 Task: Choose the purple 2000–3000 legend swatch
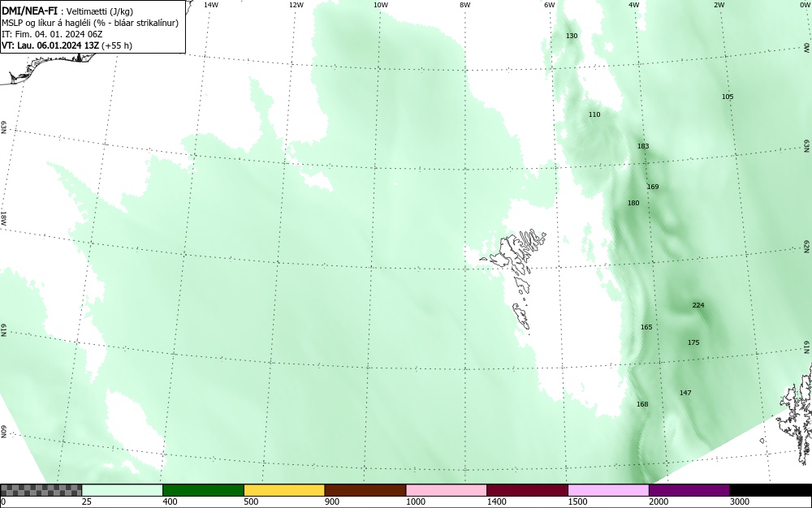(x=689, y=490)
